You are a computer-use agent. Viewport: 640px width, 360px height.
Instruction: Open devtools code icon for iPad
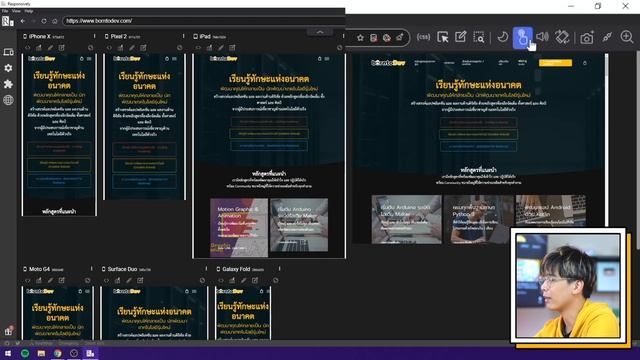198,48
